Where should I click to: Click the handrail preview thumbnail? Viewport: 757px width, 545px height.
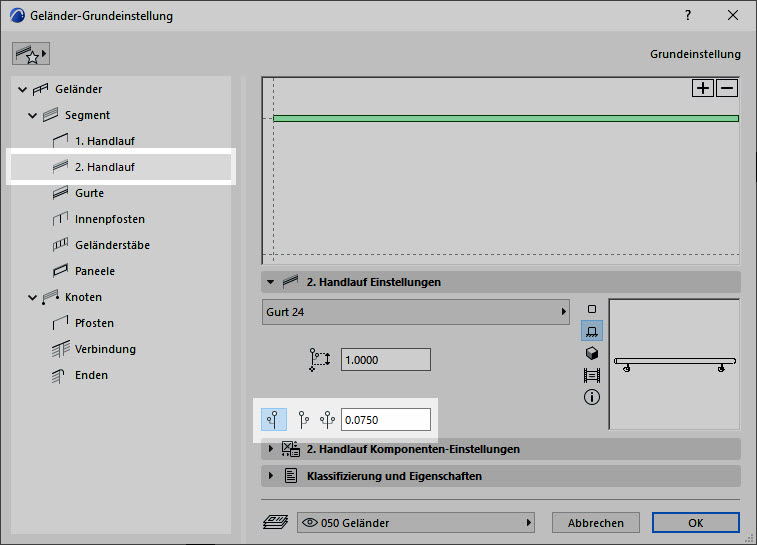(x=674, y=364)
